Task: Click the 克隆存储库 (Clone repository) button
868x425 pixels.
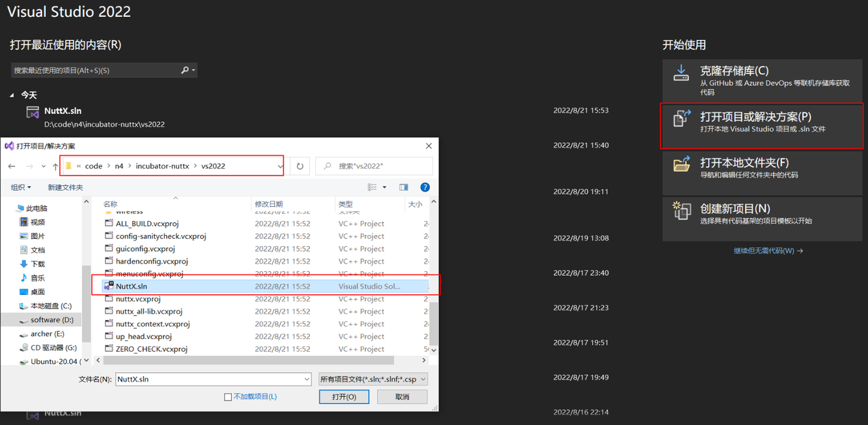Action: click(763, 79)
